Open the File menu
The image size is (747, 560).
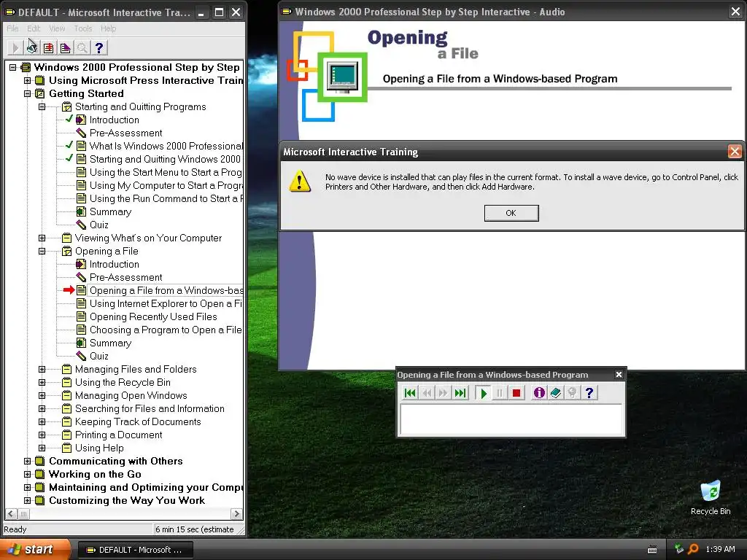(12, 28)
